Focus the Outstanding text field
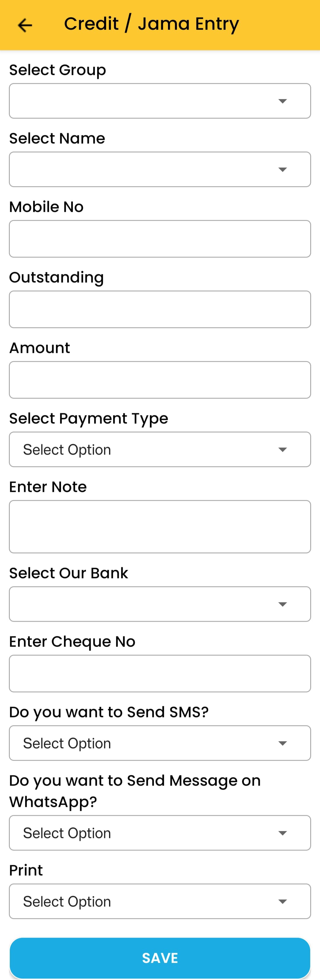 [160, 309]
